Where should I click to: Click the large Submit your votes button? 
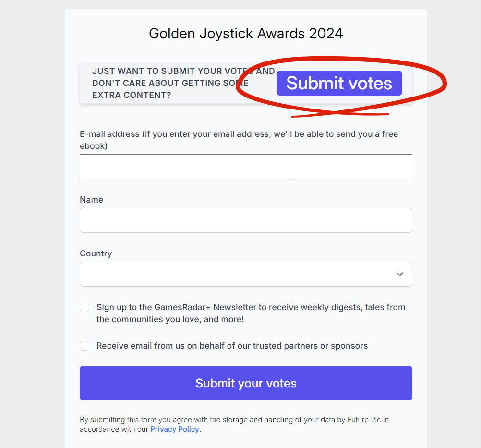[246, 383]
